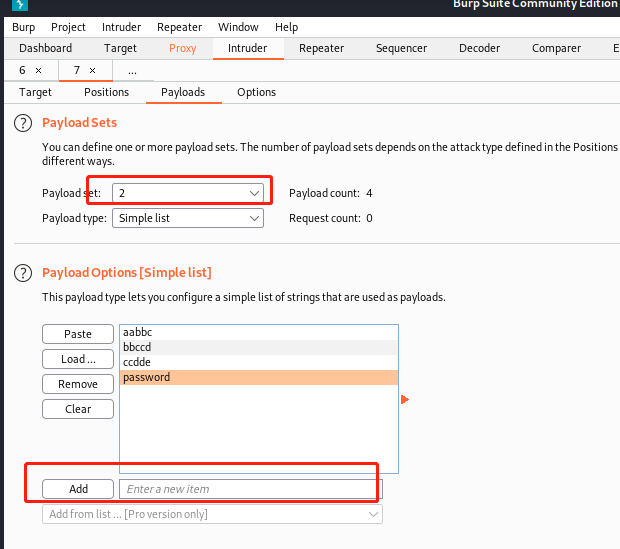The height and width of the screenshot is (549, 620).
Task: Open the Payload type dropdown
Action: (188, 218)
